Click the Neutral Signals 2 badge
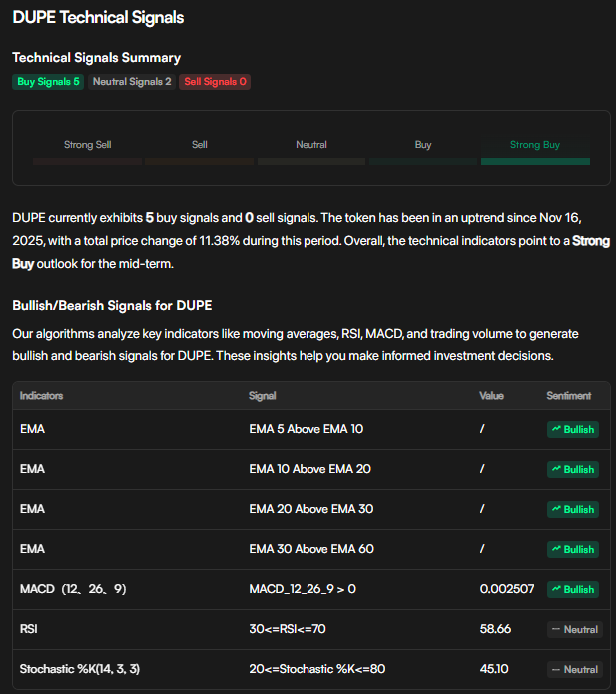The width and height of the screenshot is (616, 694). (132, 82)
